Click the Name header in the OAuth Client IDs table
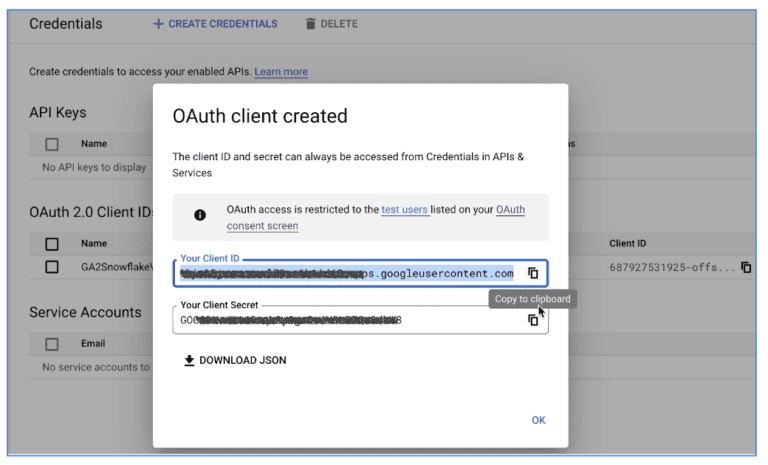768x465 pixels. (94, 244)
